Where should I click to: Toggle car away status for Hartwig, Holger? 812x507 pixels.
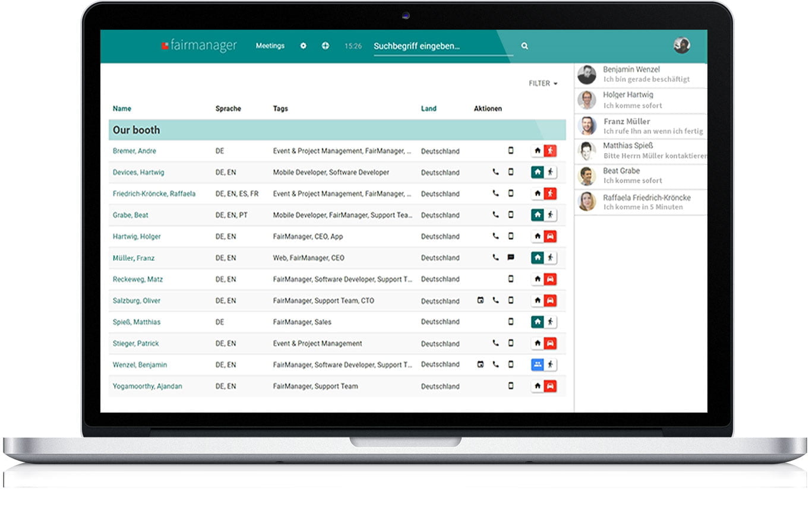(550, 236)
